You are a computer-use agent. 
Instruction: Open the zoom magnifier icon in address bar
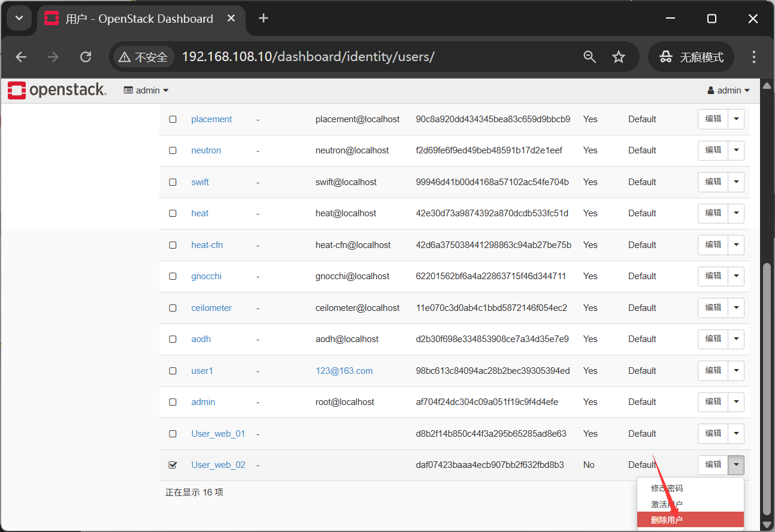pyautogui.click(x=590, y=57)
